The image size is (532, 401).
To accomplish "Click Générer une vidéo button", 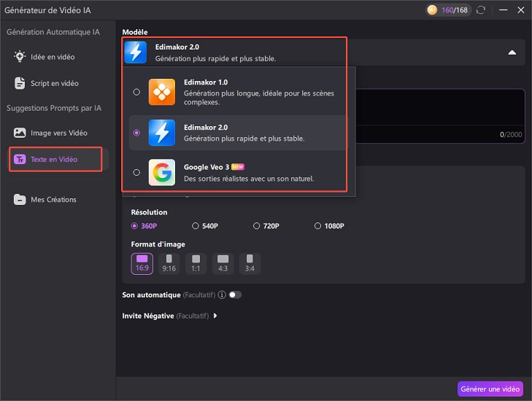I will [x=490, y=389].
